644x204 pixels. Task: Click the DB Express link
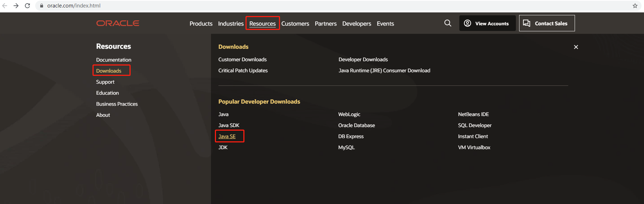[351, 136]
